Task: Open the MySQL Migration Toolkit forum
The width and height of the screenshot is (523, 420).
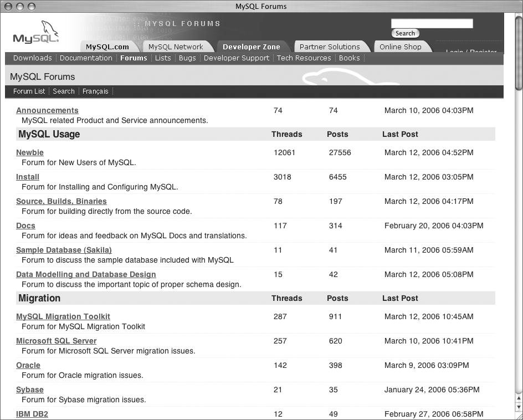Action: [x=63, y=316]
